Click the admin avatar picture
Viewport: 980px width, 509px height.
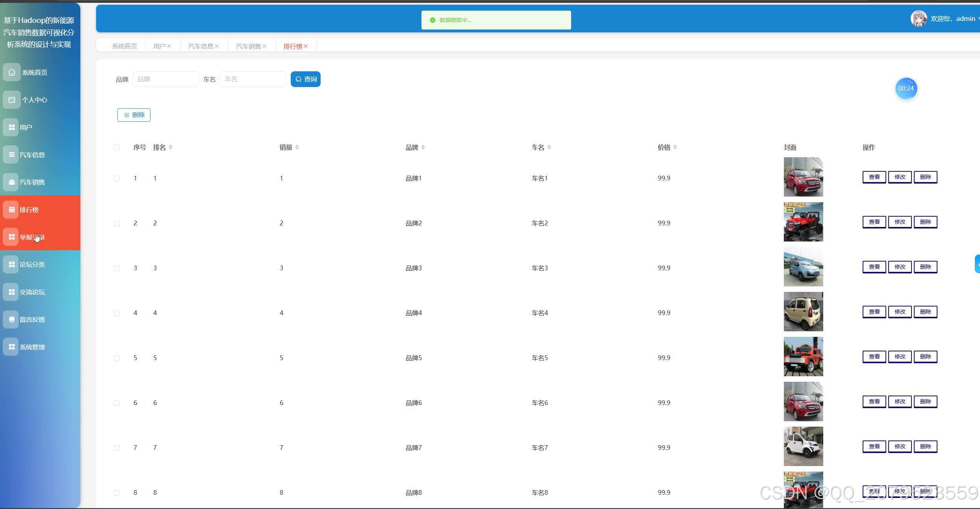tap(919, 19)
